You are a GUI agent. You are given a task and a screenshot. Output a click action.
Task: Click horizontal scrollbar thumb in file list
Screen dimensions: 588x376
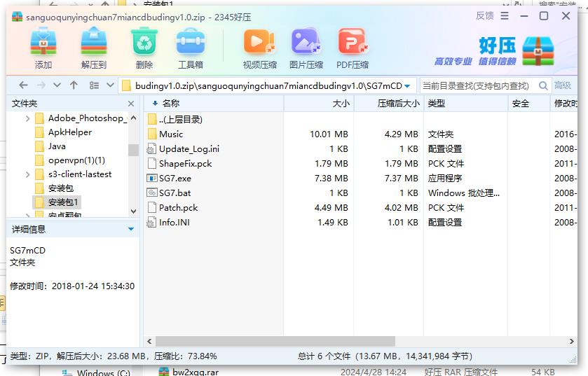point(275,341)
